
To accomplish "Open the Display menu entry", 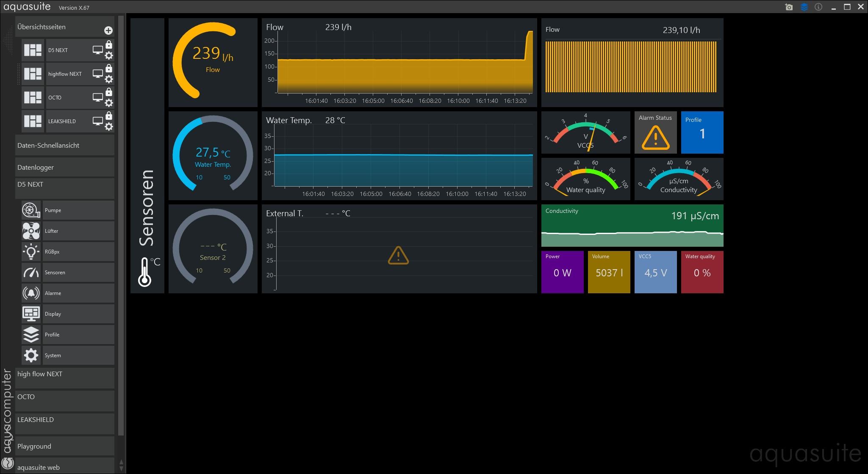I will coord(78,314).
